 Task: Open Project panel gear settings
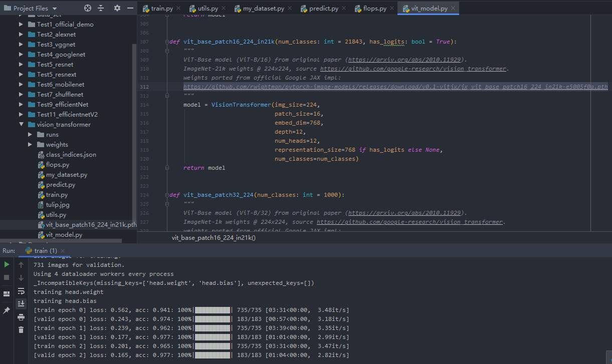coord(117,8)
